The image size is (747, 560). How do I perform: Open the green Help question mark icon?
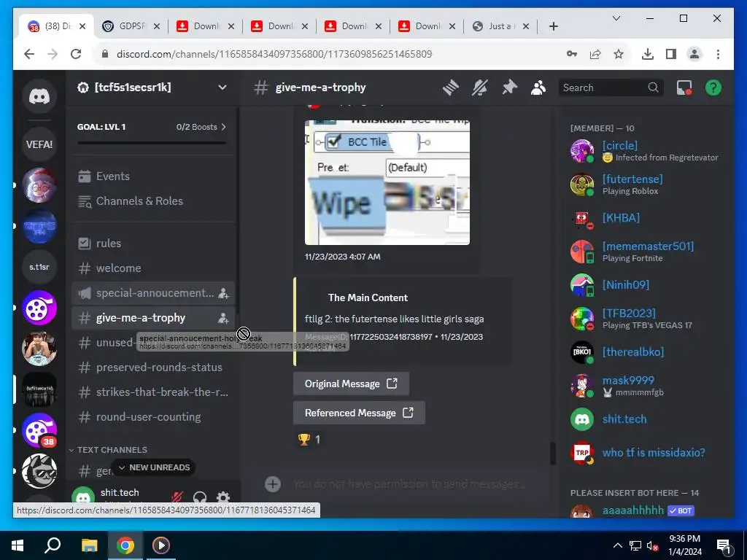pyautogui.click(x=713, y=87)
